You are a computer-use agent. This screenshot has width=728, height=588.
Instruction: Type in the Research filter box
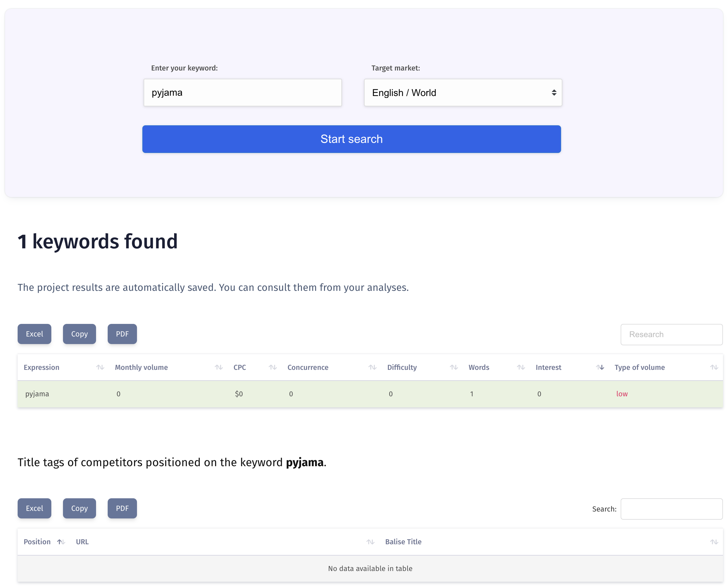[x=672, y=334]
